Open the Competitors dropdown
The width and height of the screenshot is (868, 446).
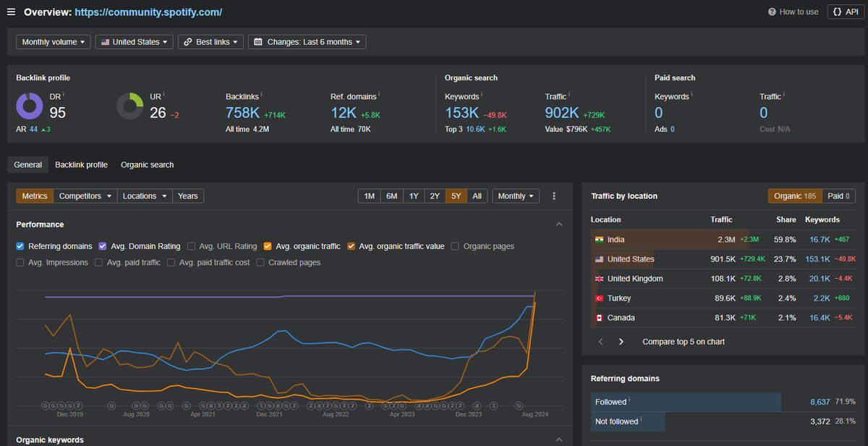click(85, 196)
